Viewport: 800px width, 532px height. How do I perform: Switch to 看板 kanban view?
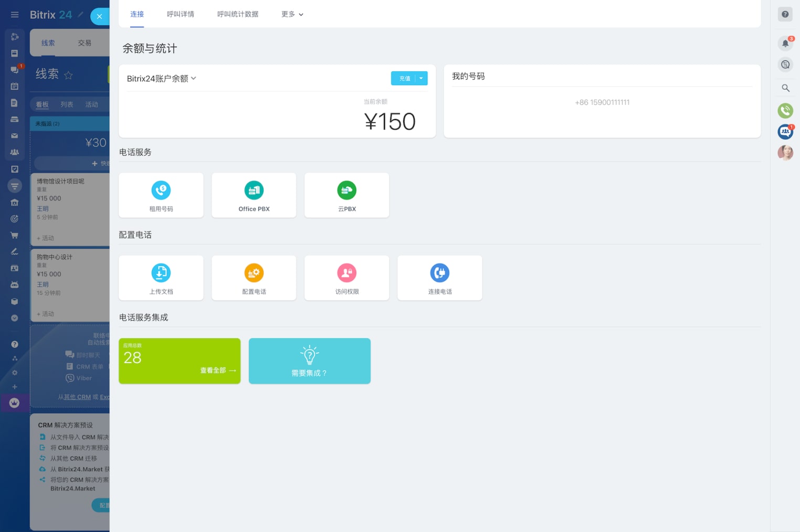42,104
